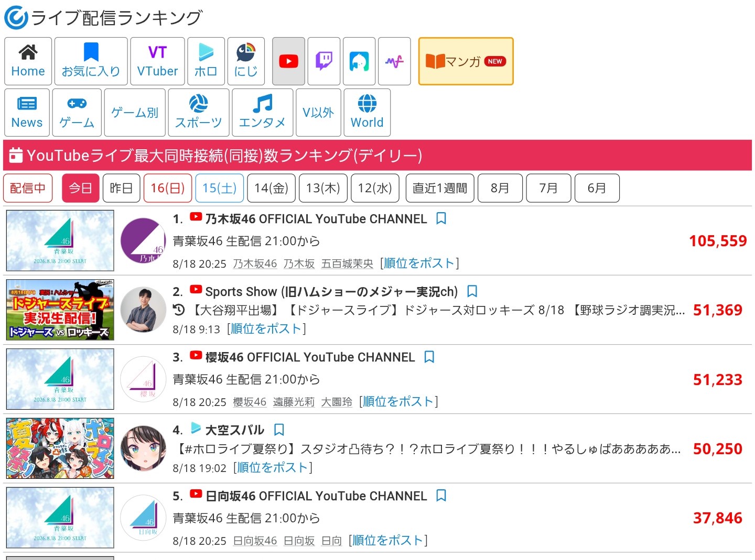Screen dimensions: 755x560
Task: Open the 五百城茉央 tag
Action: coord(347,263)
